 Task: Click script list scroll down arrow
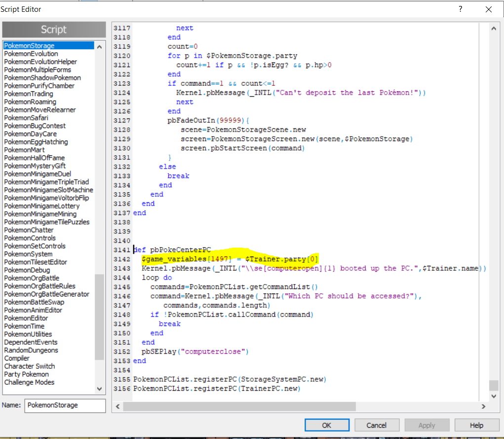[100, 389]
